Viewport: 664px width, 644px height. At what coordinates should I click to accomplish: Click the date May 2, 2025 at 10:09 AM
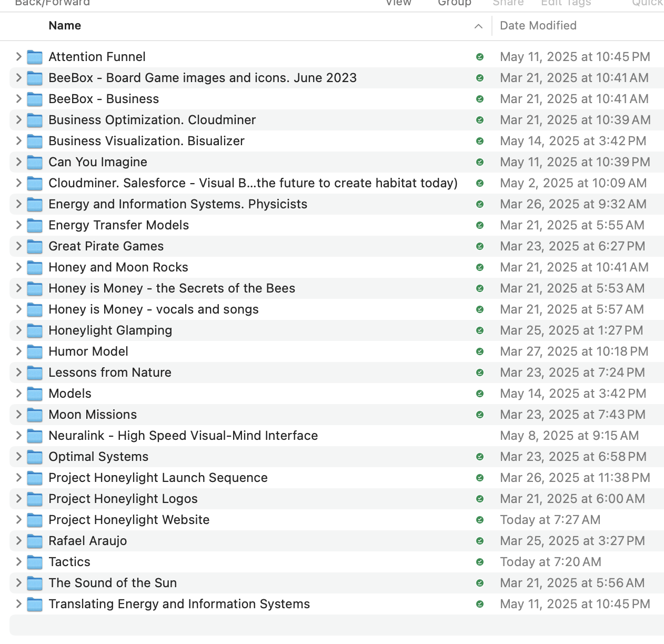(x=574, y=183)
